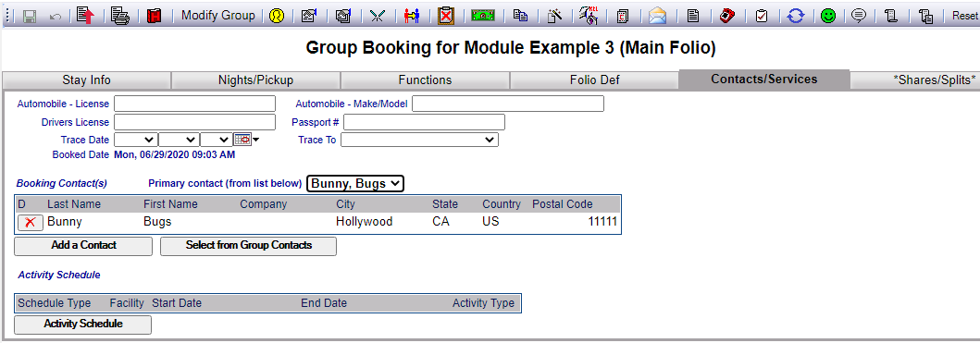Viewport: 980px width, 343px height.
Task: Click the Activity Type column header
Action: pos(483,303)
